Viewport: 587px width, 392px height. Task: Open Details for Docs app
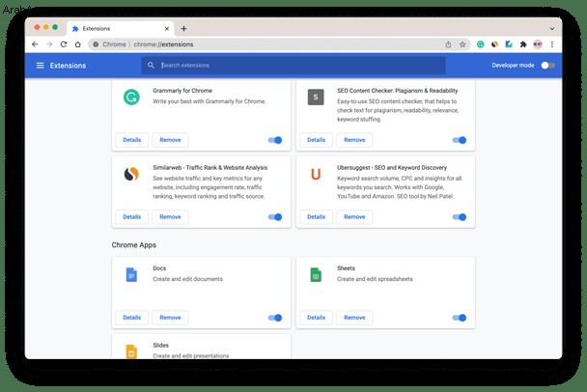pyautogui.click(x=131, y=318)
